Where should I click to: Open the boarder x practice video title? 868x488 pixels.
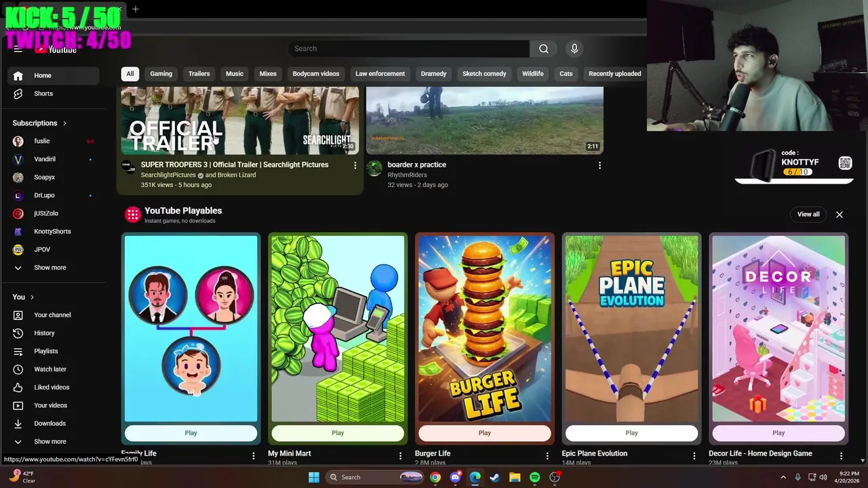tap(417, 165)
